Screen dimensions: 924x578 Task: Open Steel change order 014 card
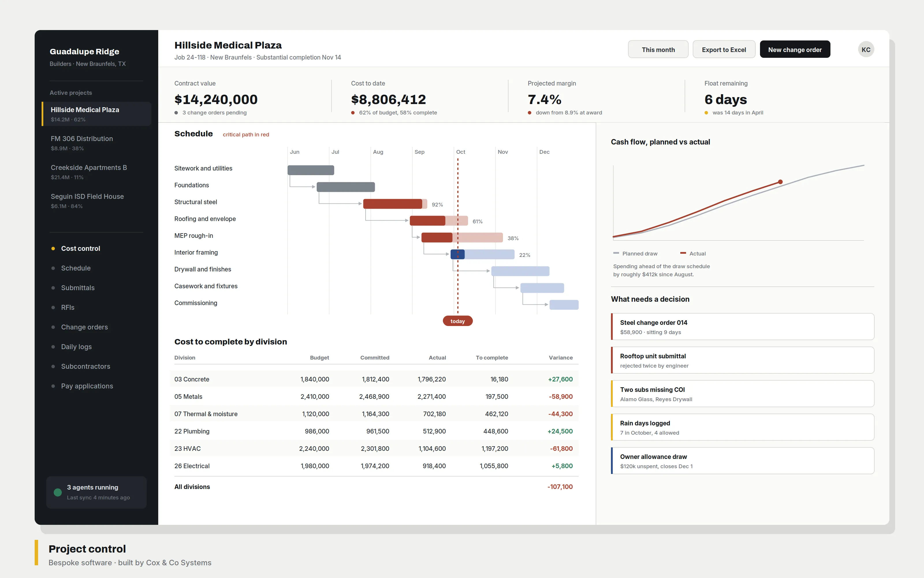point(742,327)
